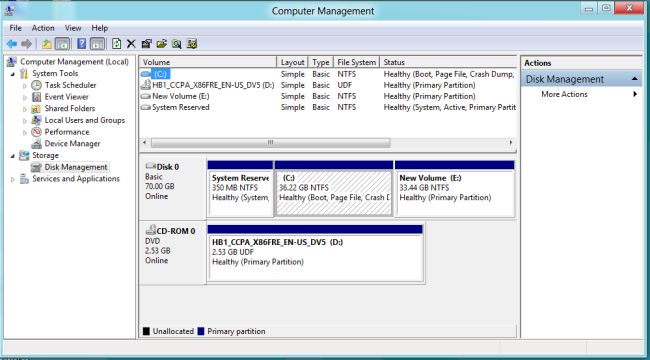Click the Services and Applications icon

(24, 179)
